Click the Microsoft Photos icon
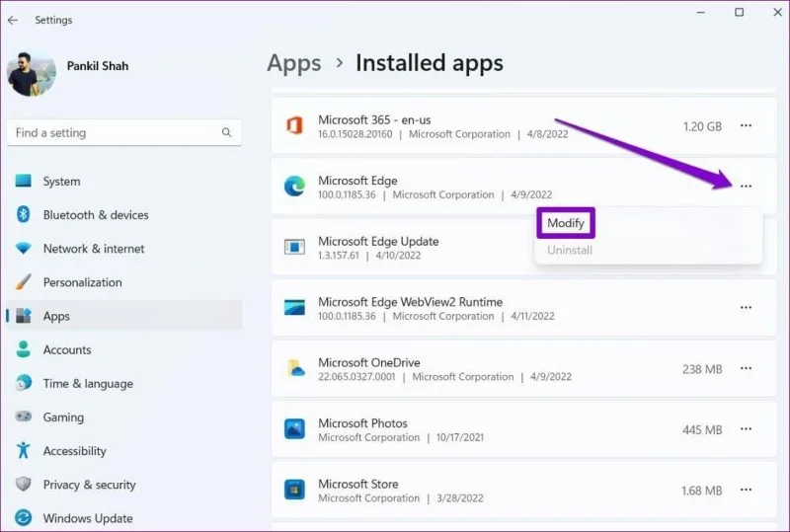 [294, 429]
